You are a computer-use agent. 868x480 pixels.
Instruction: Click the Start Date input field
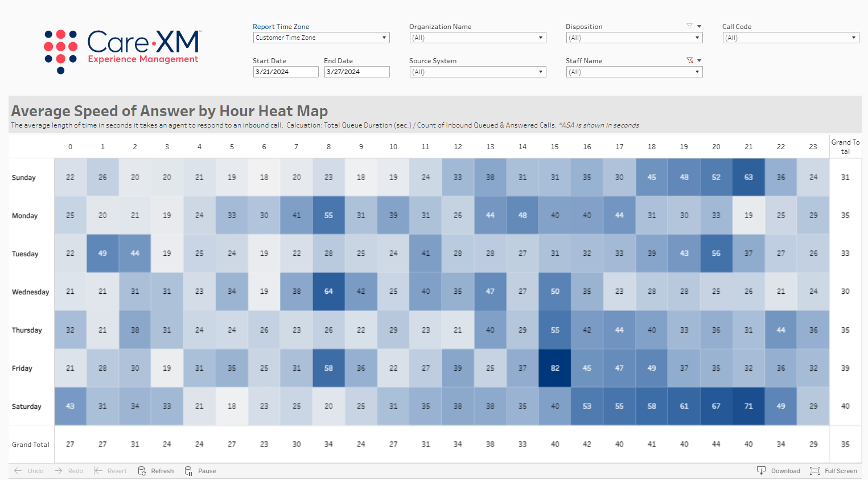pos(286,72)
